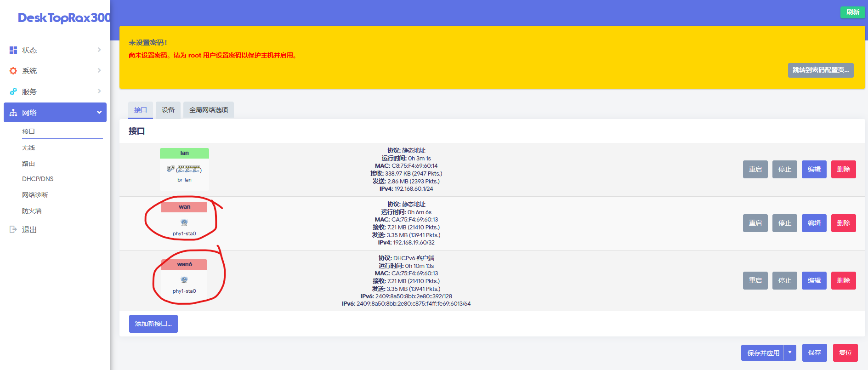Expand the 系统 menu chevron

pyautogui.click(x=99, y=70)
